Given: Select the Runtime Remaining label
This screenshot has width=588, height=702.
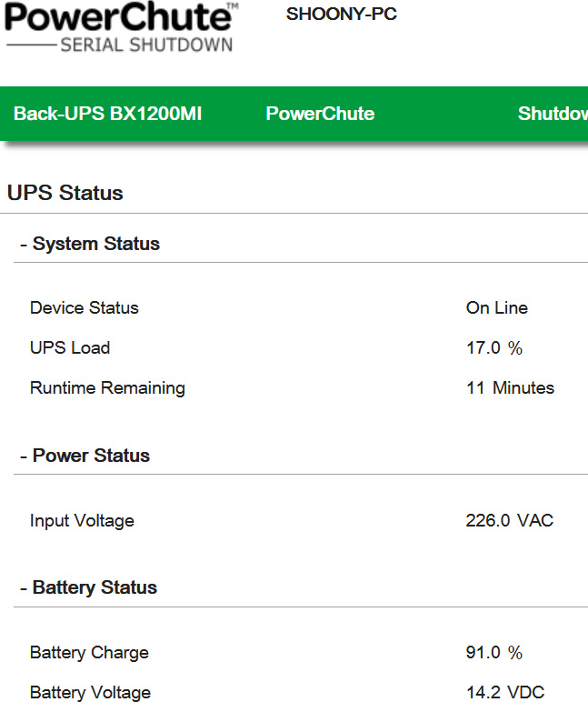Looking at the screenshot, I should click(107, 388).
